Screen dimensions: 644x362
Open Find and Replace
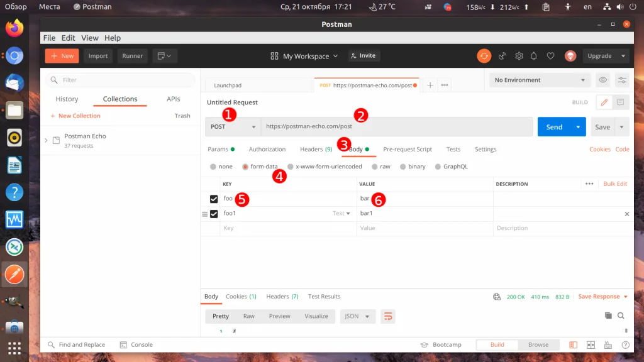tap(76, 345)
